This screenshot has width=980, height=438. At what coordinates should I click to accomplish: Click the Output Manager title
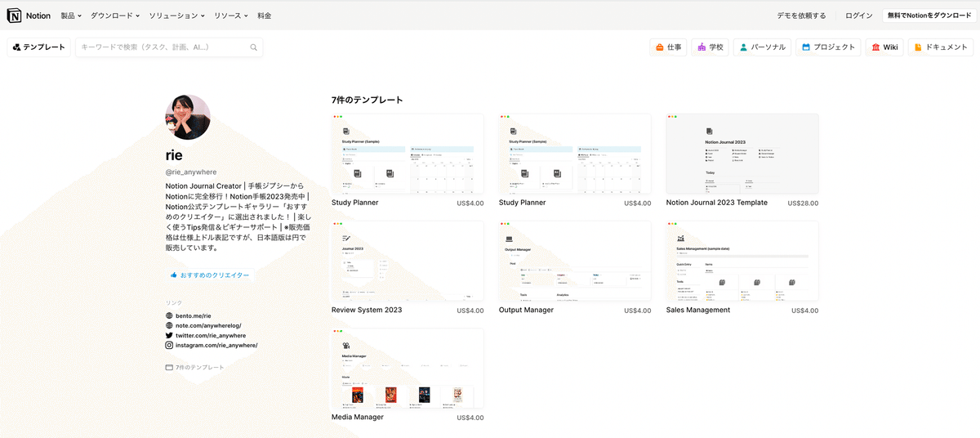click(526, 310)
